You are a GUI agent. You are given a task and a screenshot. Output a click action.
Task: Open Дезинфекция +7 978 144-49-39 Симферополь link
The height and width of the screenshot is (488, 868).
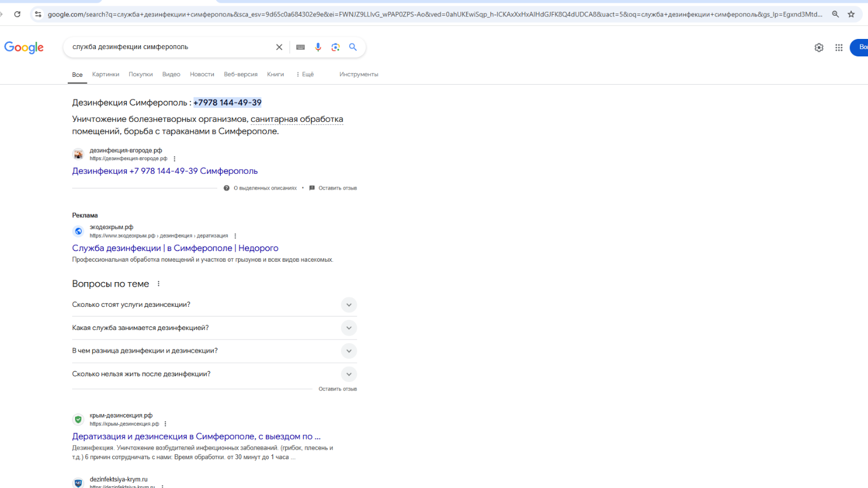[165, 171]
